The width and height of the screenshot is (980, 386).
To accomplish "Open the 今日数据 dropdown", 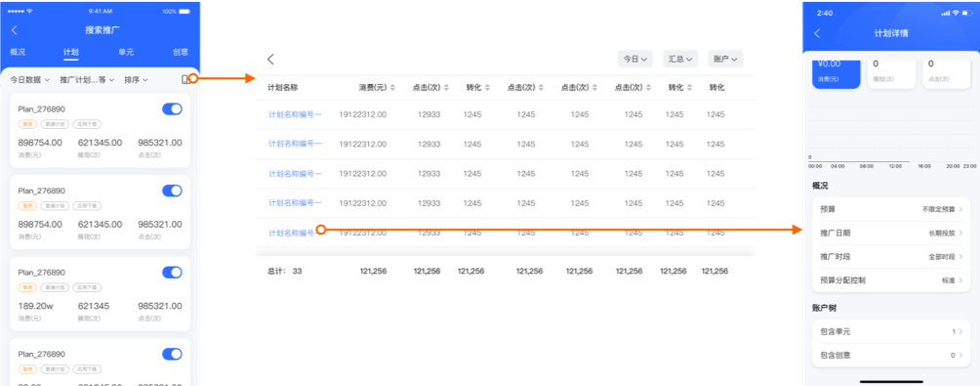I will pos(29,80).
